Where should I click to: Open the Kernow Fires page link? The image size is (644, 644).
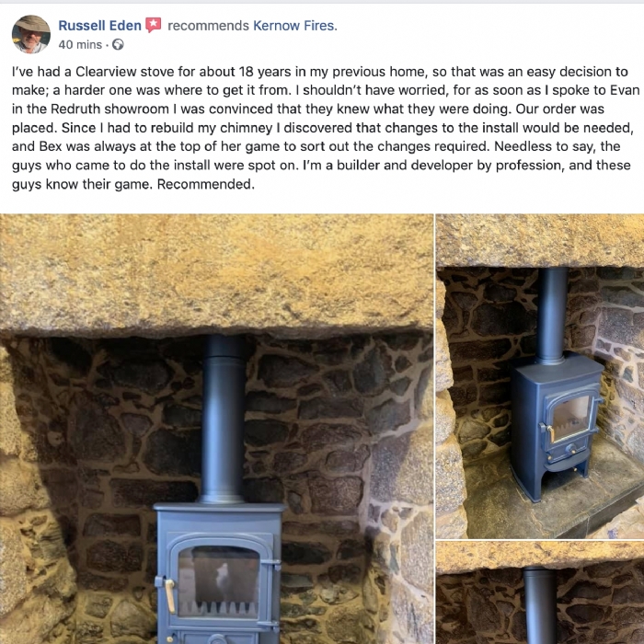[x=295, y=26]
